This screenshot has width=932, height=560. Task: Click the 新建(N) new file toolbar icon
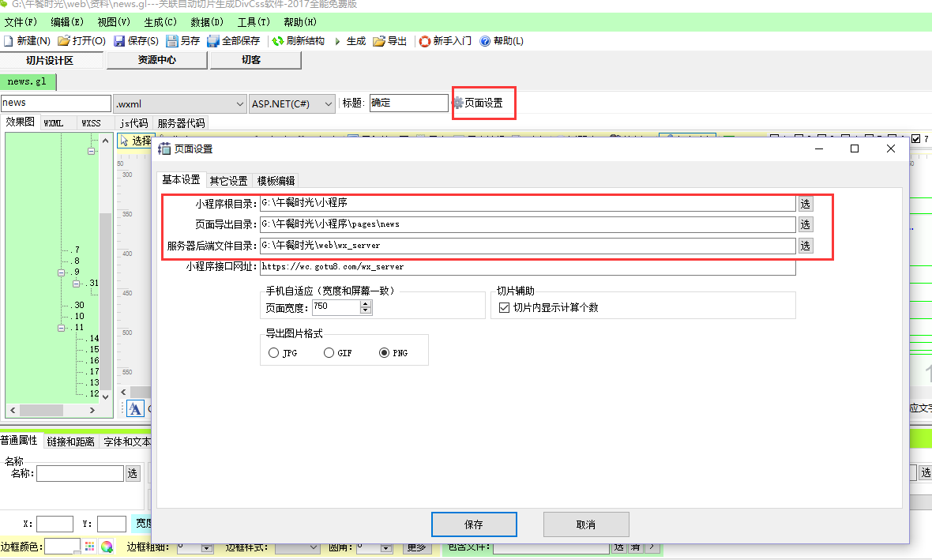coord(9,41)
